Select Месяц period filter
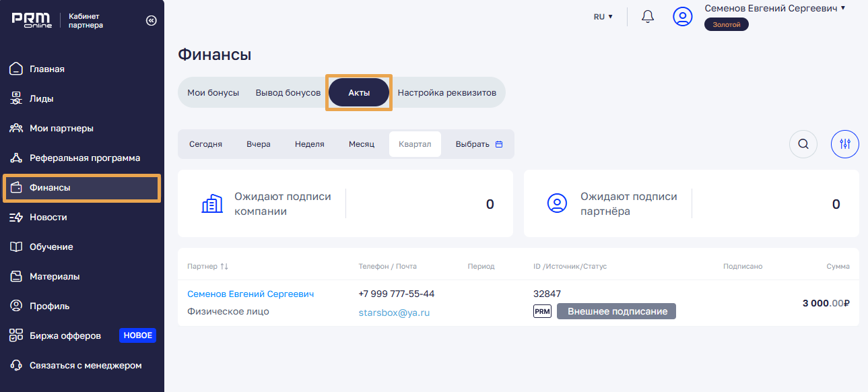Viewport: 868px width, 392px height. pyautogui.click(x=361, y=144)
